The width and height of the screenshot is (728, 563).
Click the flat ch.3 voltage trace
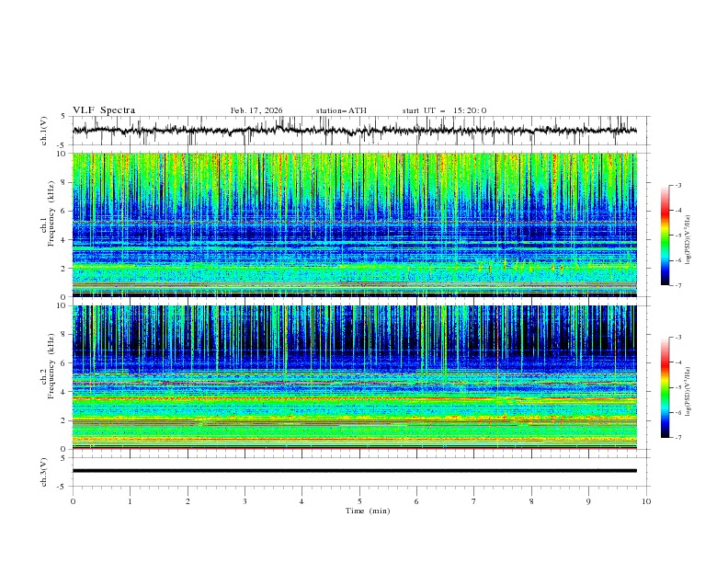[354, 471]
